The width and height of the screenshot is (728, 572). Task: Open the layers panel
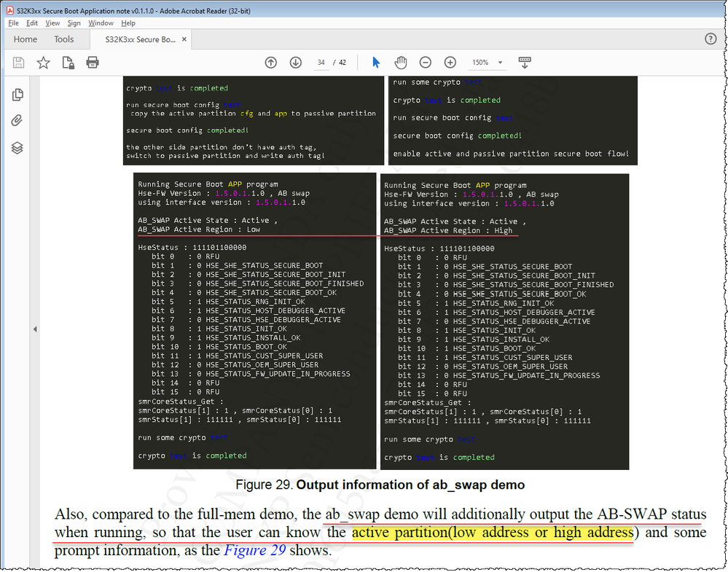point(17,148)
